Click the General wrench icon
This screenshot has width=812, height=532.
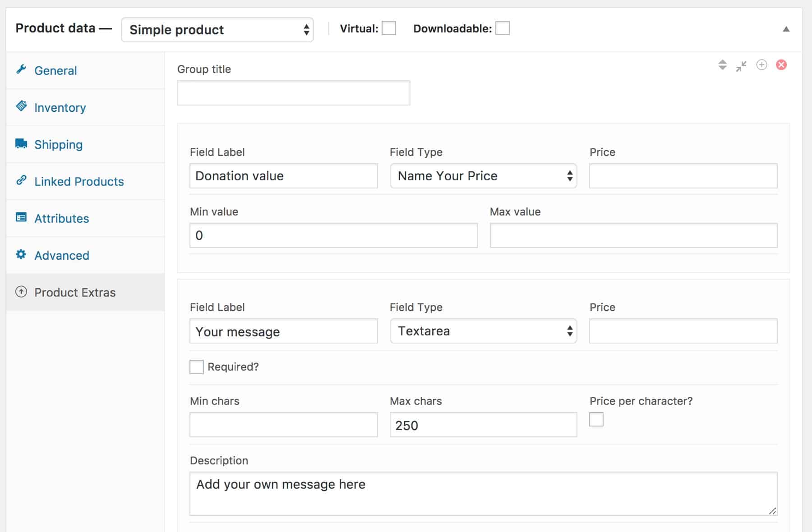pos(21,69)
